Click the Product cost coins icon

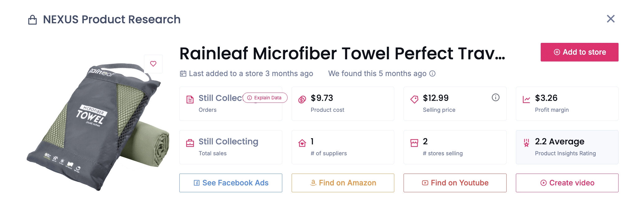click(x=302, y=99)
